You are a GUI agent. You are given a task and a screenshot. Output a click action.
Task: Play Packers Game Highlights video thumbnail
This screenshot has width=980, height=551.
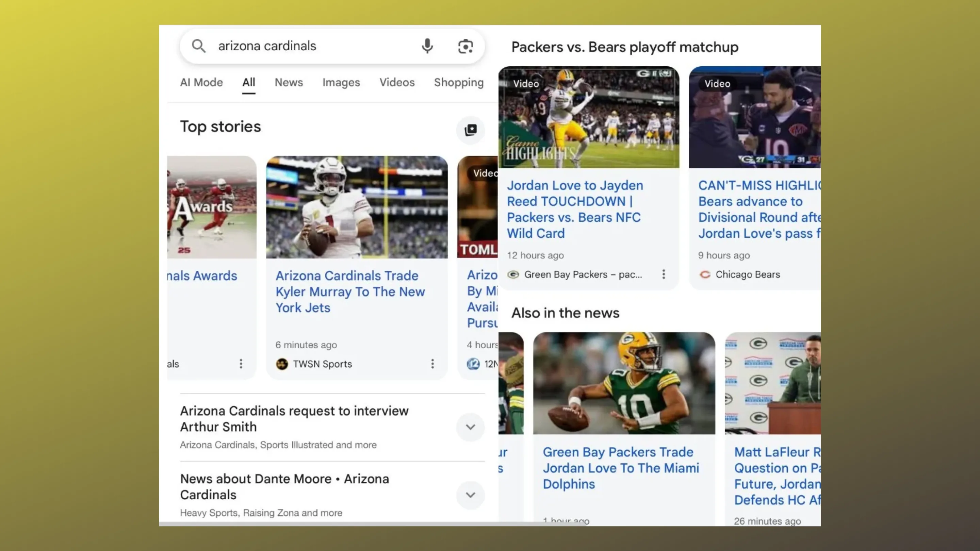tap(589, 117)
